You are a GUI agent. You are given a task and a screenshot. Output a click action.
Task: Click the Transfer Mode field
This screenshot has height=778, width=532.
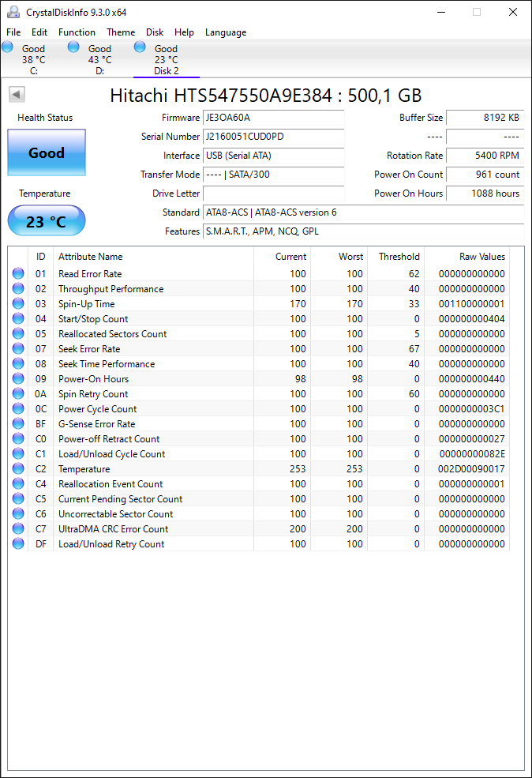click(x=274, y=174)
